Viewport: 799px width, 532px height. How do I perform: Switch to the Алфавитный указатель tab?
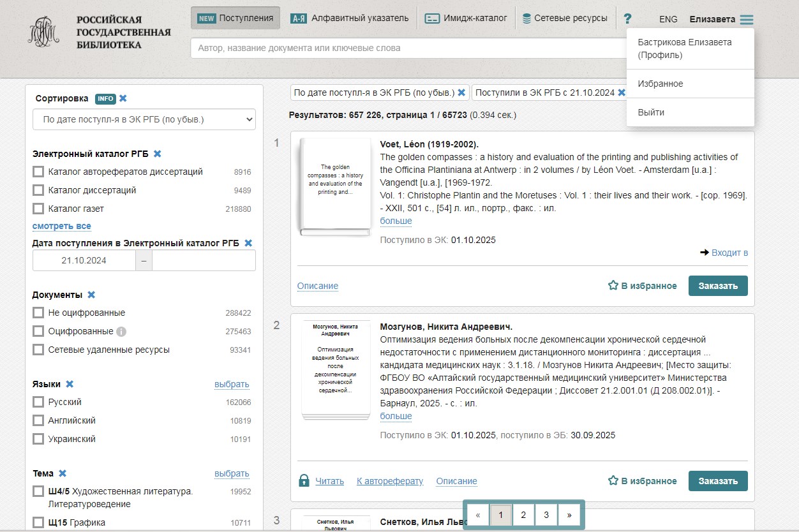349,18
